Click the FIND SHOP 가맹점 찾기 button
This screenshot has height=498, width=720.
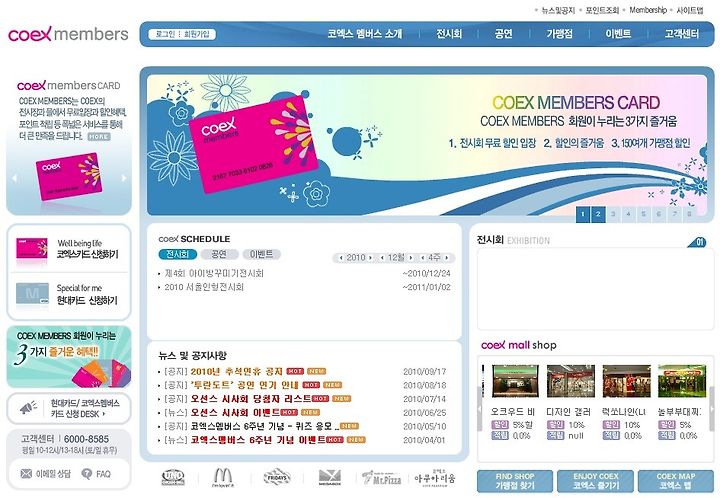point(515,481)
